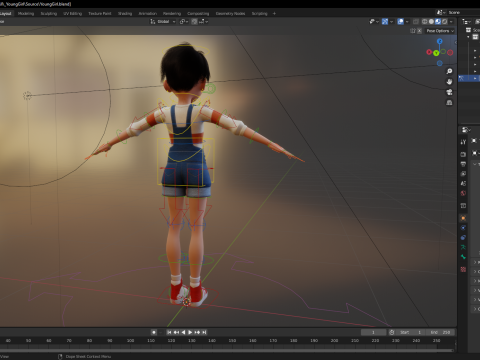The image size is (480, 360).
Task: Open the pivot point dropdown
Action: (x=184, y=22)
